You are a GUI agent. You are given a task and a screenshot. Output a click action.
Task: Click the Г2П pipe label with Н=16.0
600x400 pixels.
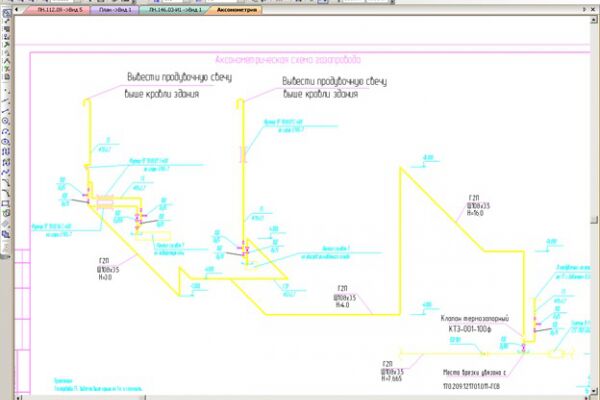[478, 206]
